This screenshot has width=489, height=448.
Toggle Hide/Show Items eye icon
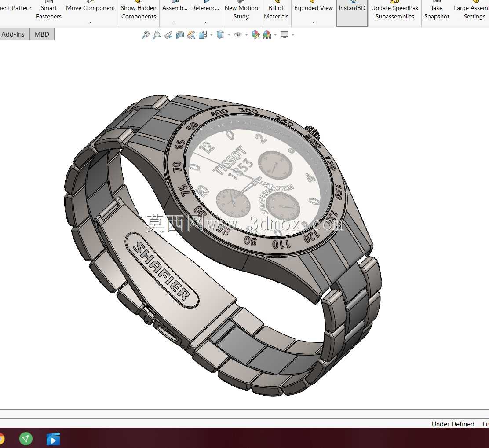point(238,35)
